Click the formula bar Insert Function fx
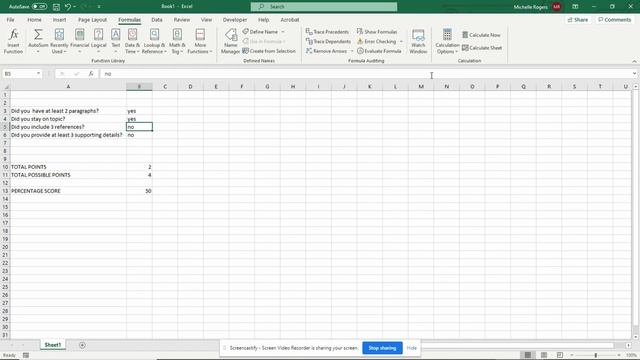 coord(91,73)
